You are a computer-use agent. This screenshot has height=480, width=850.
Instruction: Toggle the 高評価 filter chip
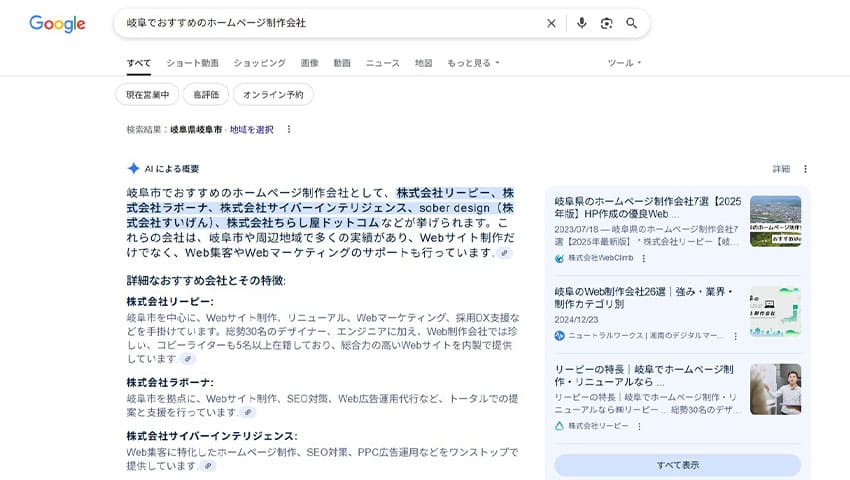coord(206,94)
